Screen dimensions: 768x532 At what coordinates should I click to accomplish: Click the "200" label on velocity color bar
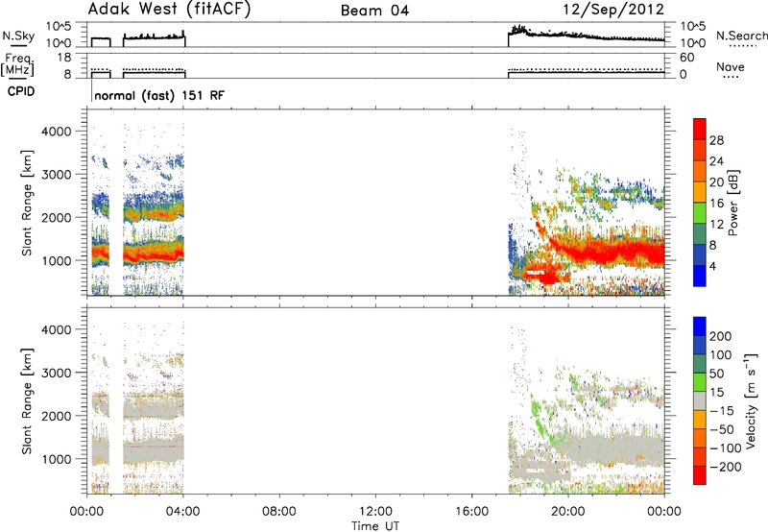tap(721, 336)
